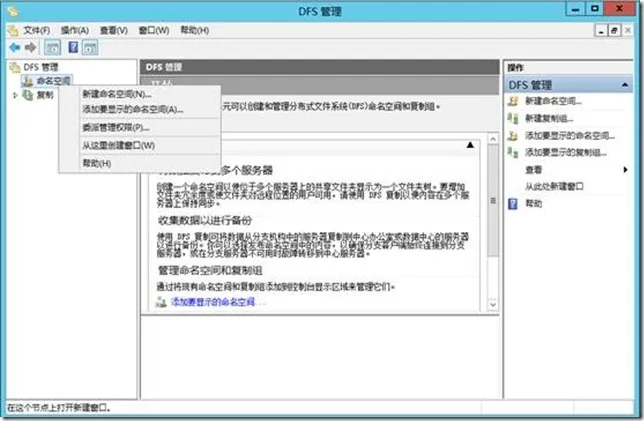The image size is (644, 421).
Task: Click the title bar application icon
Action: coord(13,11)
